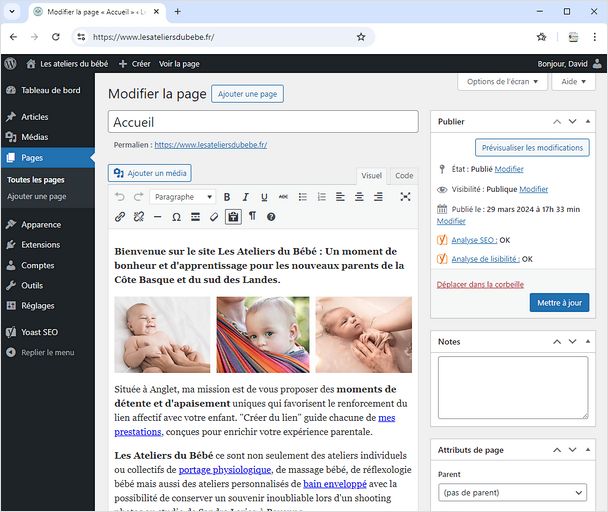Collapse the Notes panel

(x=588, y=341)
